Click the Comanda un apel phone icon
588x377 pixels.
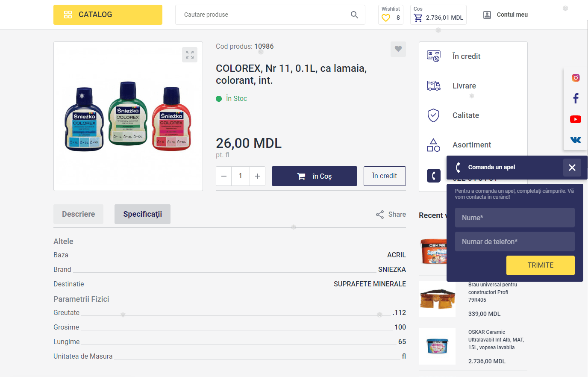458,168
